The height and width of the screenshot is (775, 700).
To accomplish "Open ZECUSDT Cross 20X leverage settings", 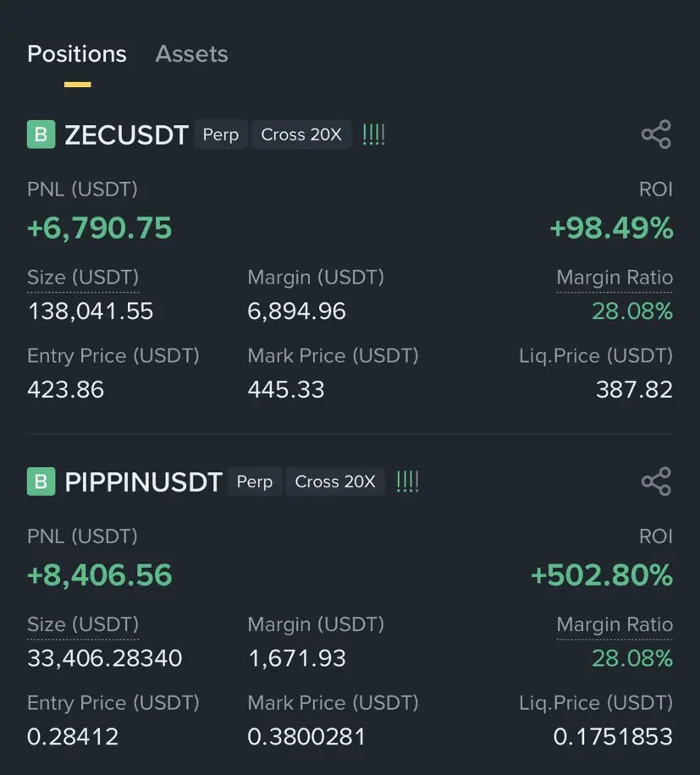I will (x=301, y=135).
